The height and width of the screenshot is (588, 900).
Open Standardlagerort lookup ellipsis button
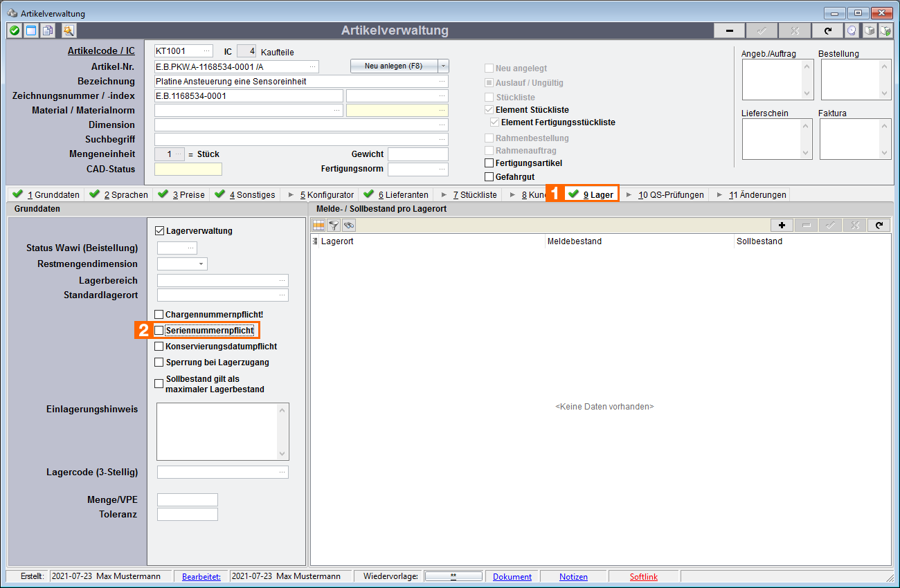[282, 295]
